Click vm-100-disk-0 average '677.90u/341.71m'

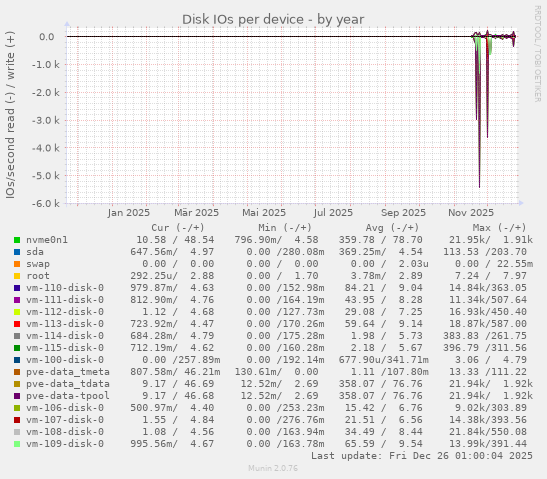coord(384,360)
